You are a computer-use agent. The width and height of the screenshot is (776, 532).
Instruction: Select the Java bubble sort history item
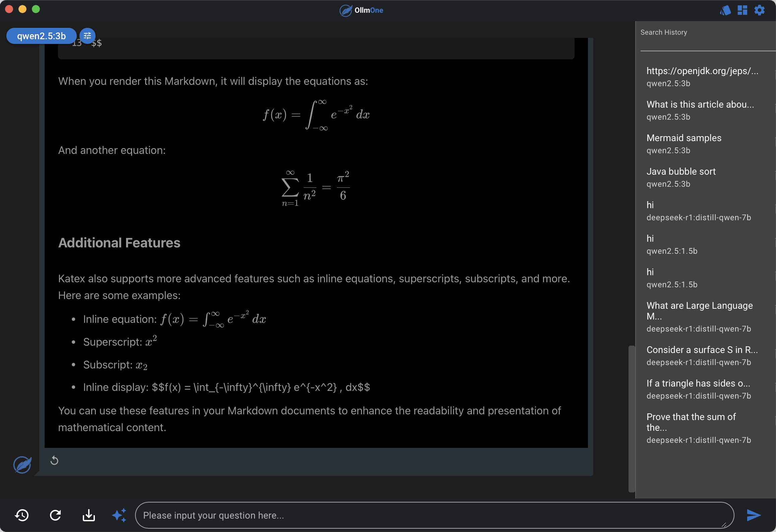point(681,171)
